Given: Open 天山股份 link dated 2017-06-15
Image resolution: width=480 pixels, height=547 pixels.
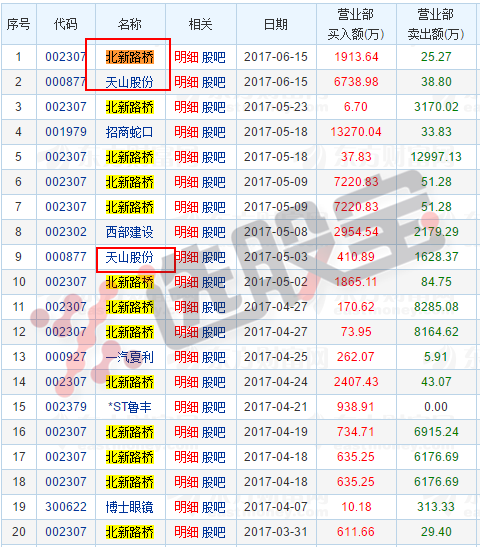Looking at the screenshot, I should pos(129,82).
